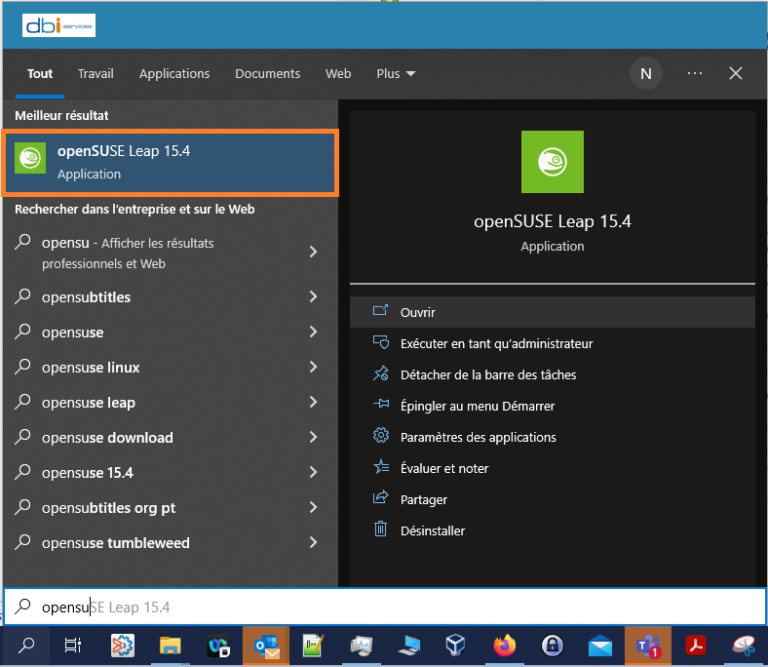Open the orange gear app in taskbar
This screenshot has width=768, height=667.
coord(122,645)
